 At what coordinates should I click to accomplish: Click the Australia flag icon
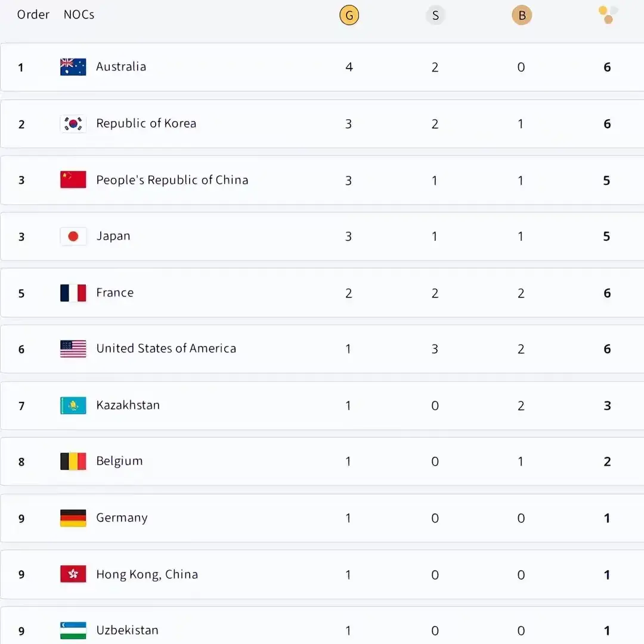click(73, 67)
